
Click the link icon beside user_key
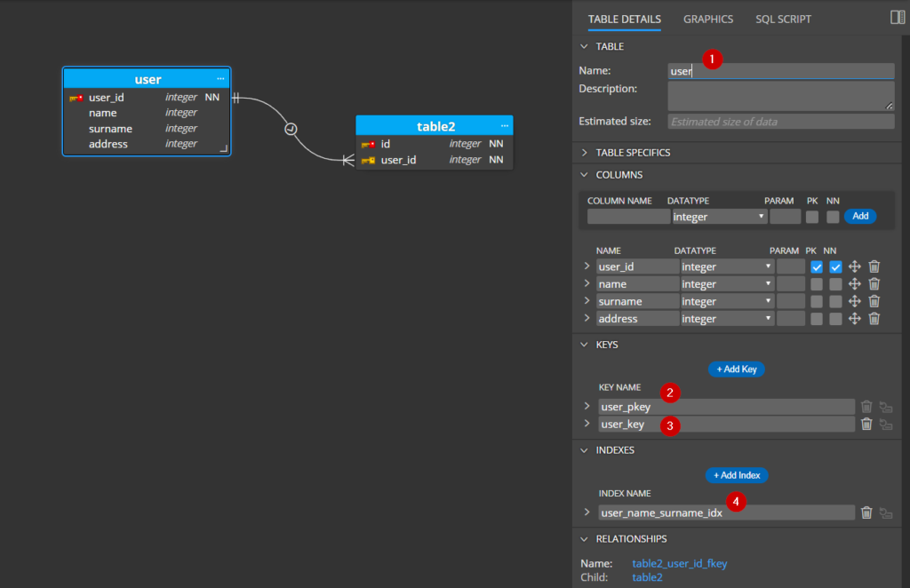coord(886,425)
